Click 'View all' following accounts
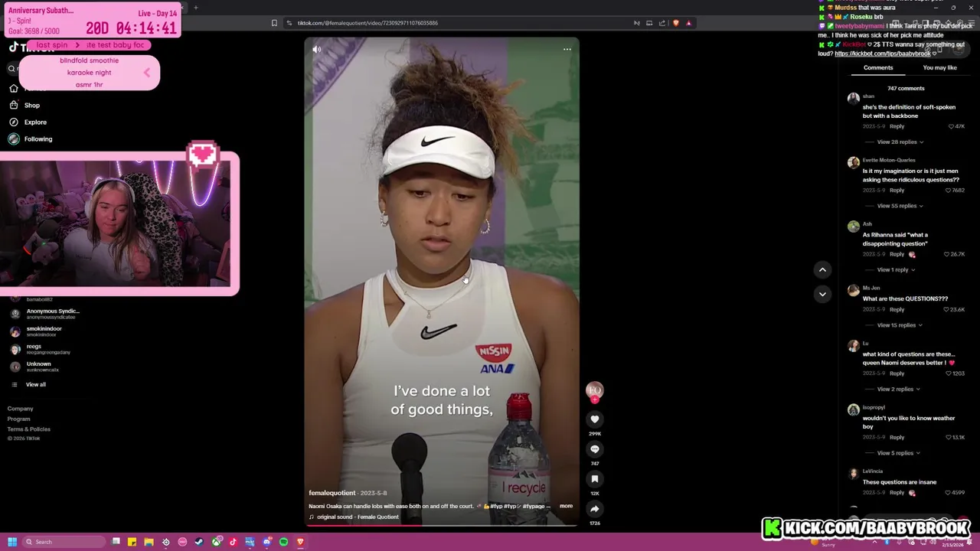The height and width of the screenshot is (551, 980). pos(35,385)
